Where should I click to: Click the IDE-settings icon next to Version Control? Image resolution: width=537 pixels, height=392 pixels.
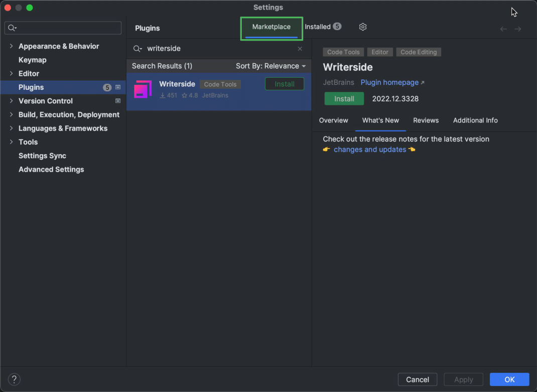point(117,101)
